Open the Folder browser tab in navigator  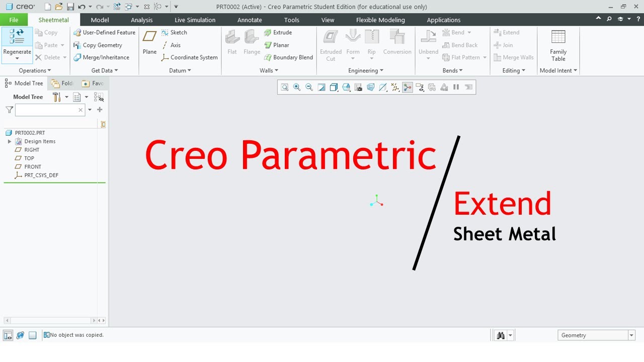pyautogui.click(x=62, y=83)
